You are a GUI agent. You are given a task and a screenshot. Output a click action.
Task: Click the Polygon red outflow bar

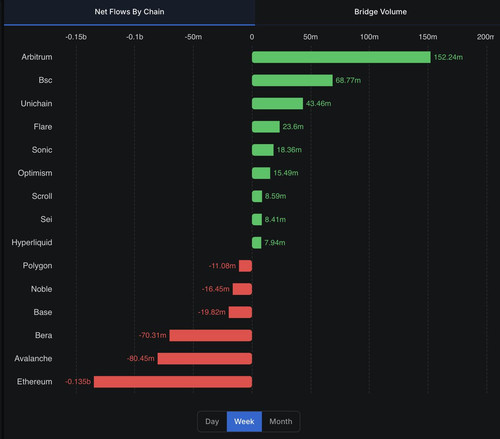(x=245, y=266)
